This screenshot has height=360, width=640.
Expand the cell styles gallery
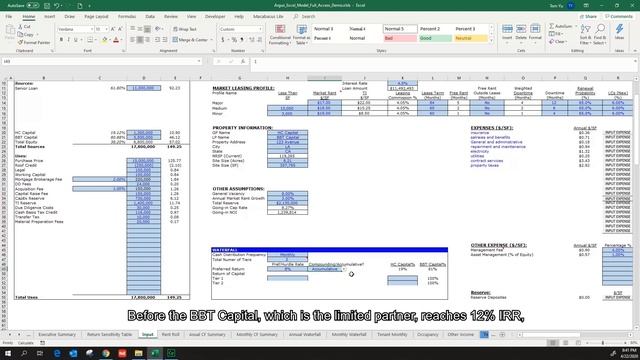tap(491, 41)
